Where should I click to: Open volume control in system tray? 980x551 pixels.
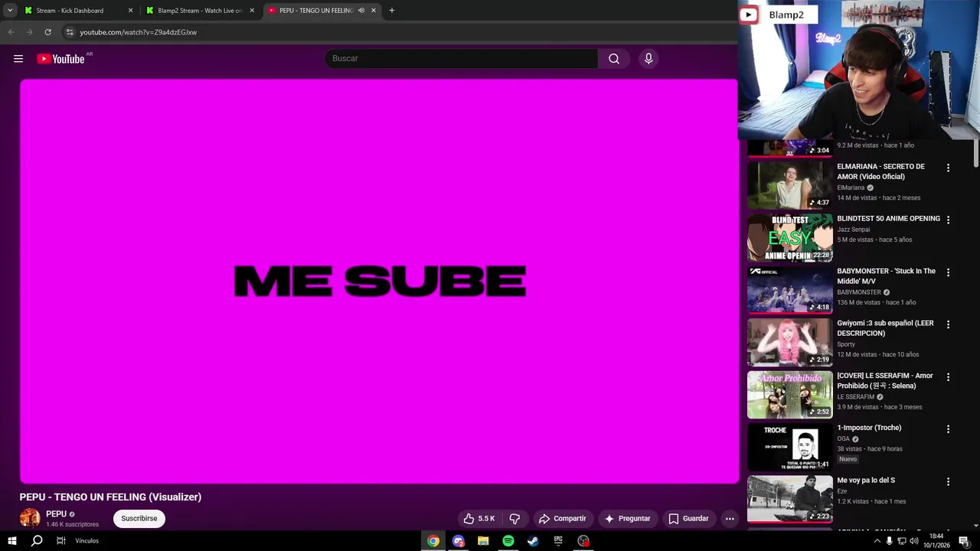coord(914,541)
